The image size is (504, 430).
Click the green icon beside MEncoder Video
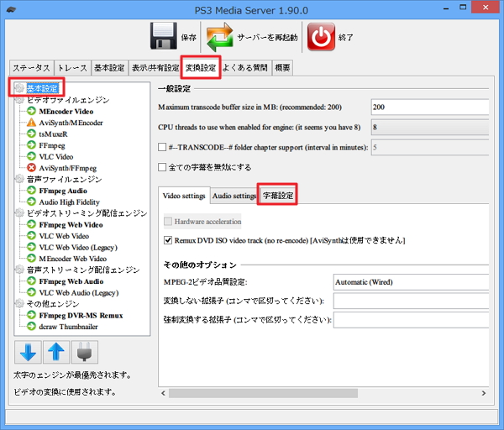point(31,111)
